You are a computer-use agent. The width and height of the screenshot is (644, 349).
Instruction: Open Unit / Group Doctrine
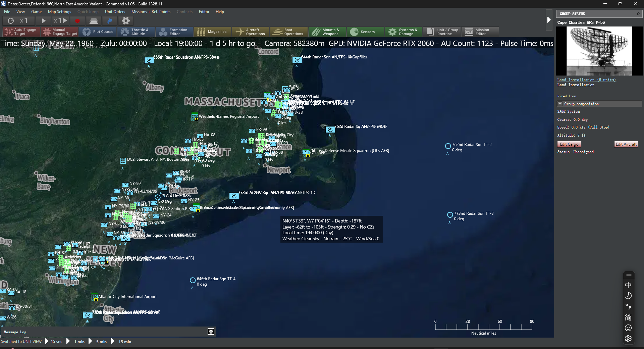(442, 32)
